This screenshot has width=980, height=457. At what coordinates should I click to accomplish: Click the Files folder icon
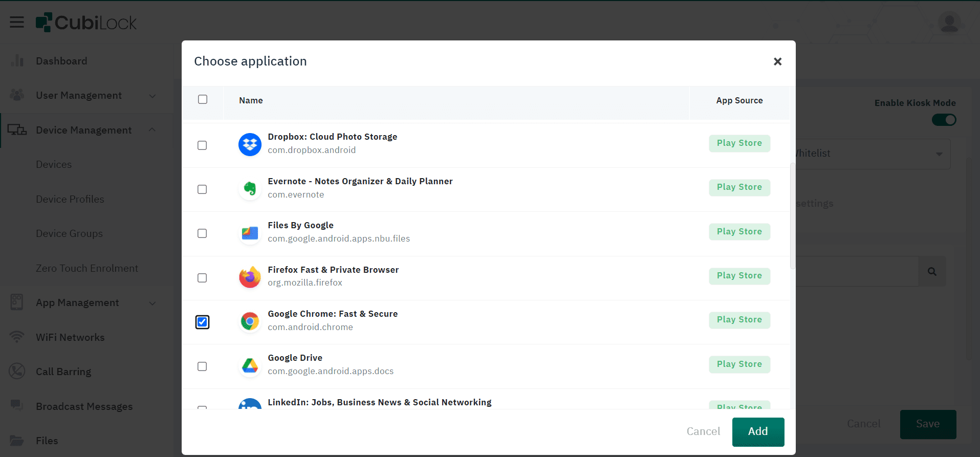click(x=17, y=441)
